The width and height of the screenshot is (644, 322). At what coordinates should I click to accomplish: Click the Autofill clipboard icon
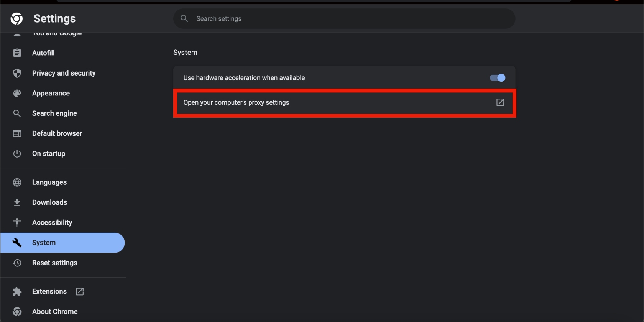pyautogui.click(x=17, y=53)
